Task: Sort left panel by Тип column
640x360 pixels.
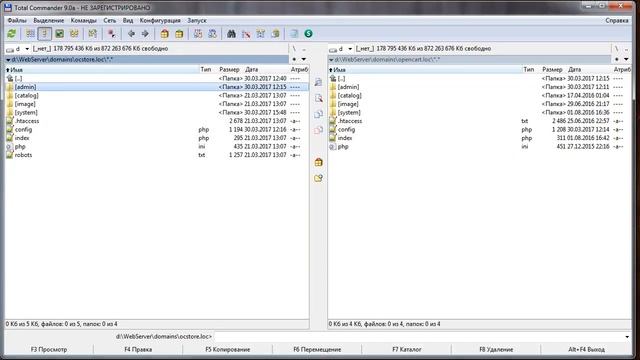Action: tap(207, 70)
